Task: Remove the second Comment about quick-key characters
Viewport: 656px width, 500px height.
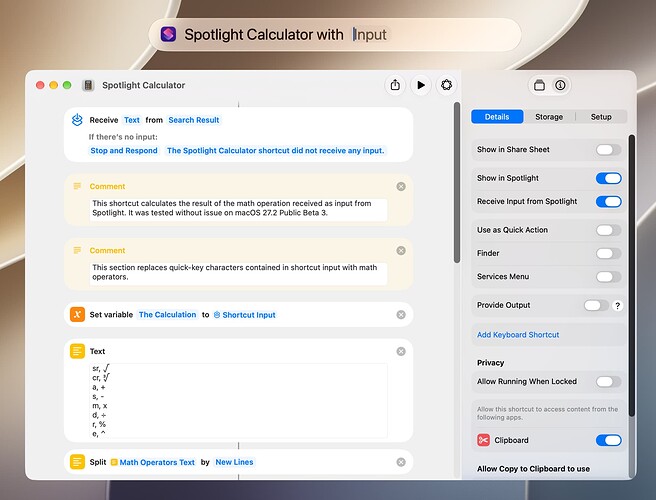Action: click(401, 251)
